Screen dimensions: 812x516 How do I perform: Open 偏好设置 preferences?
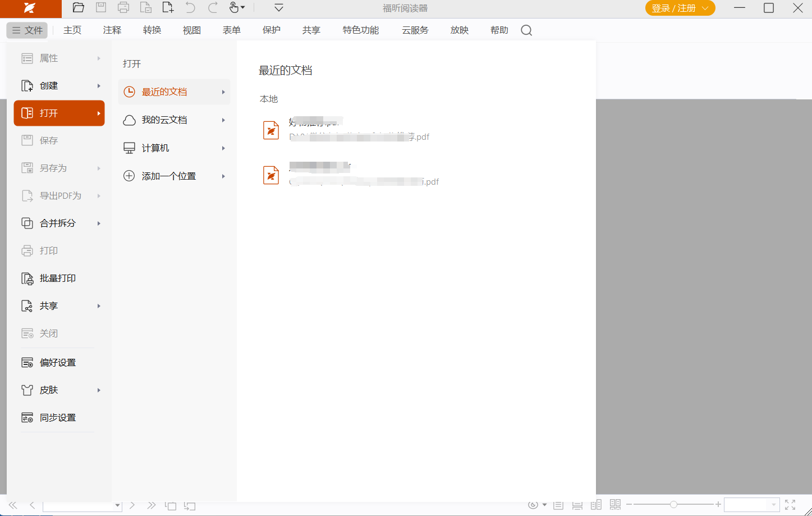click(x=57, y=363)
